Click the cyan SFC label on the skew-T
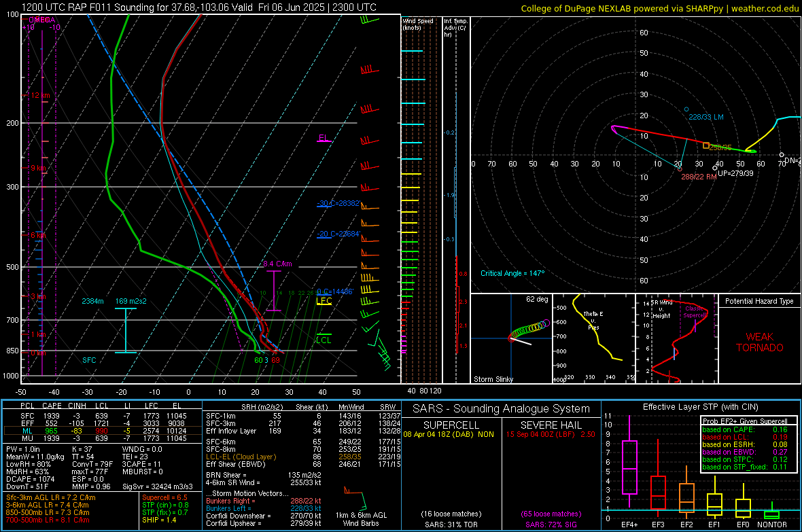The image size is (802, 532). tap(89, 360)
